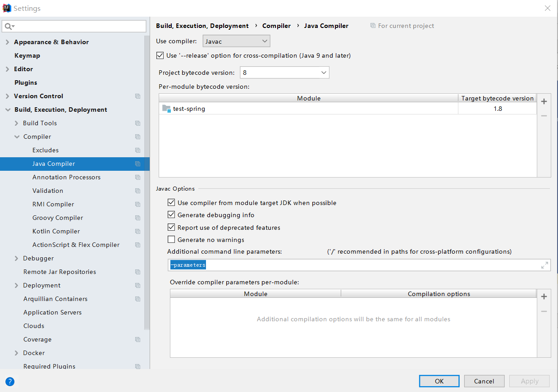
Task: Select Kotlin Compiler settings page
Action: [x=56, y=231]
